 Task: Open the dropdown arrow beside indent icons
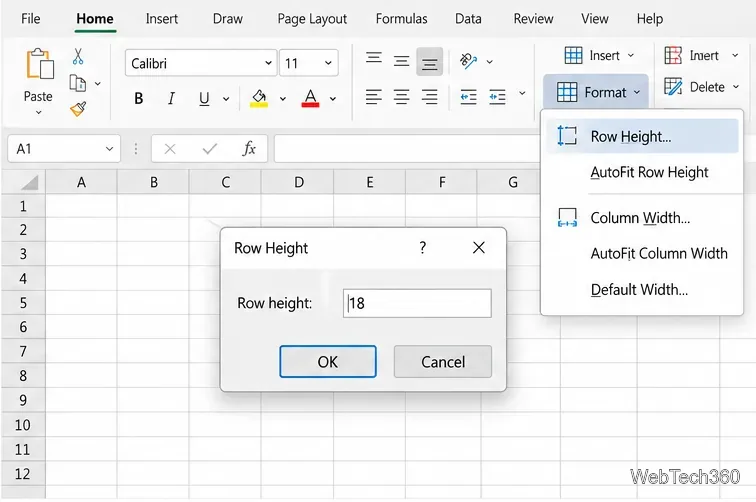pos(522,93)
